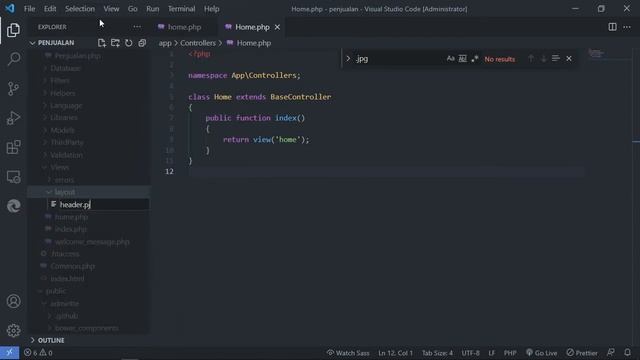This screenshot has width=640, height=360.
Task: Click app in the breadcrumb
Action: pos(165,43)
